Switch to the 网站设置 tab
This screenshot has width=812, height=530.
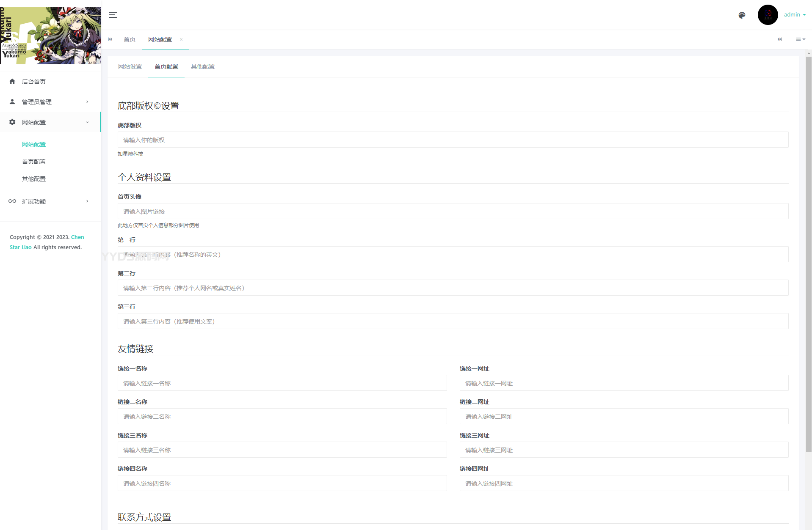click(x=130, y=66)
